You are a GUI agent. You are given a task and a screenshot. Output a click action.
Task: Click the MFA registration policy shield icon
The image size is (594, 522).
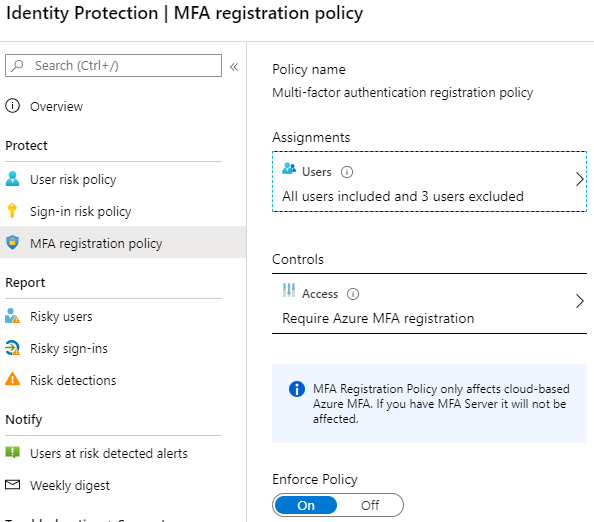13,242
